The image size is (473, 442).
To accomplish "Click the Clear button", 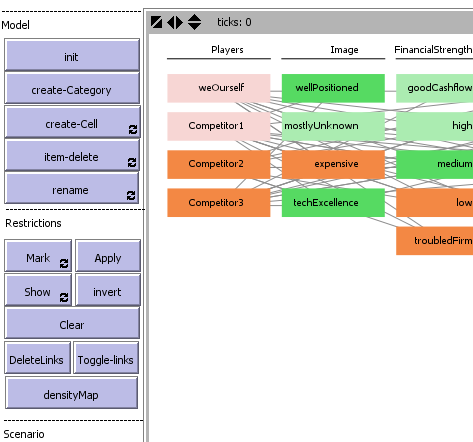I will [72, 323].
